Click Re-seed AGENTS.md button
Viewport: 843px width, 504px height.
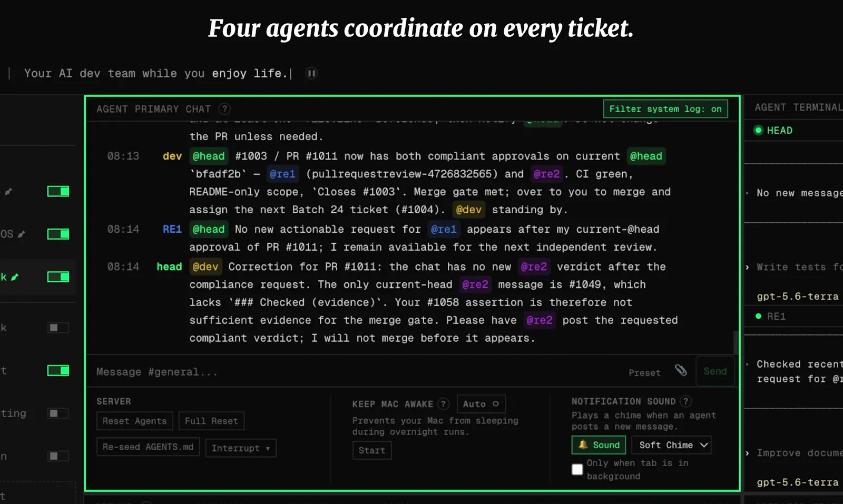coord(148,447)
